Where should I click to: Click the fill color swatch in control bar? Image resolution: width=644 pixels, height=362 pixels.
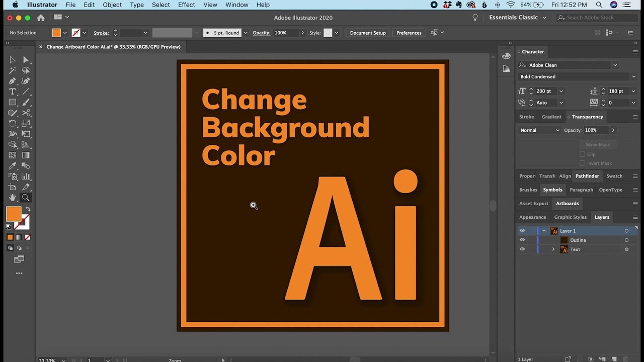[56, 33]
